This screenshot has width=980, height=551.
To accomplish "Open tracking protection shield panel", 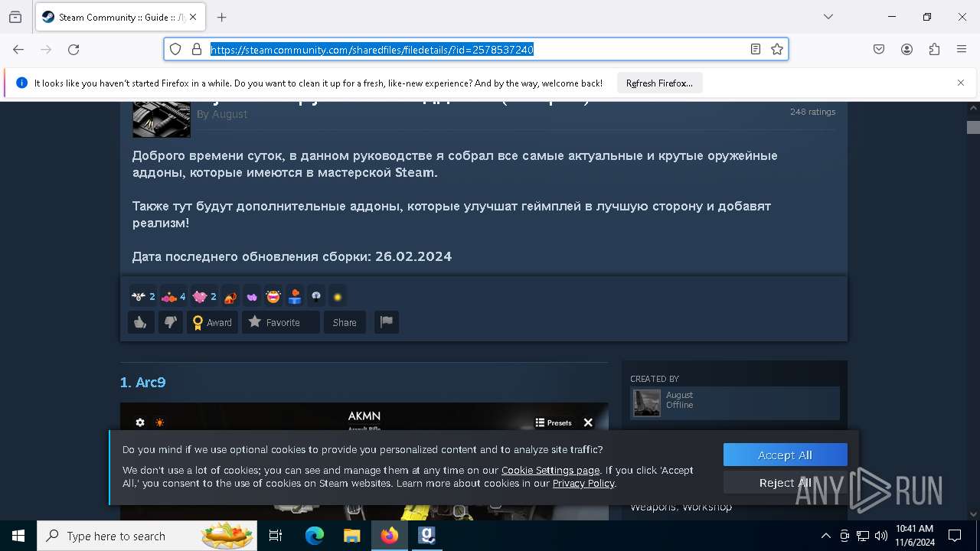I will pos(175,49).
